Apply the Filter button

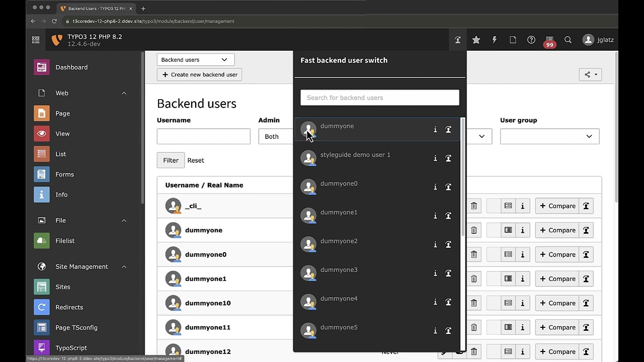pos(171,160)
